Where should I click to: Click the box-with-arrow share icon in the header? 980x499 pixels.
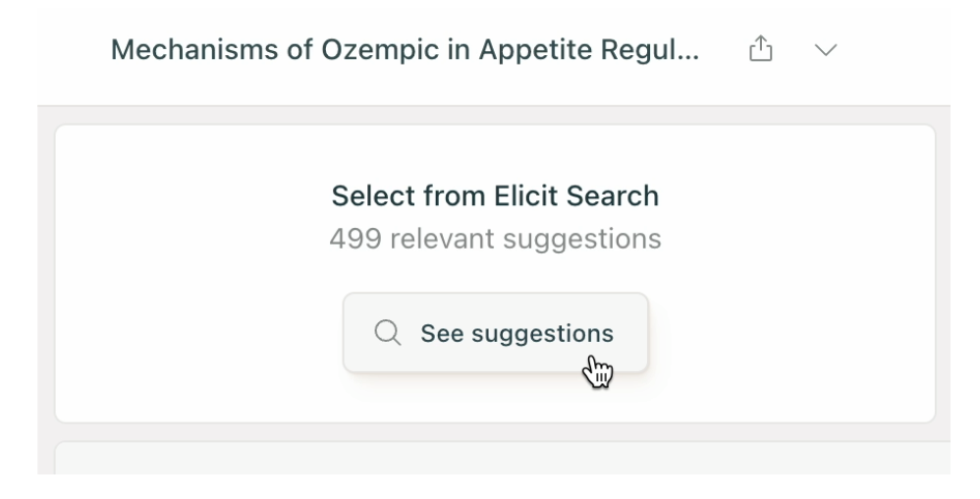click(761, 49)
